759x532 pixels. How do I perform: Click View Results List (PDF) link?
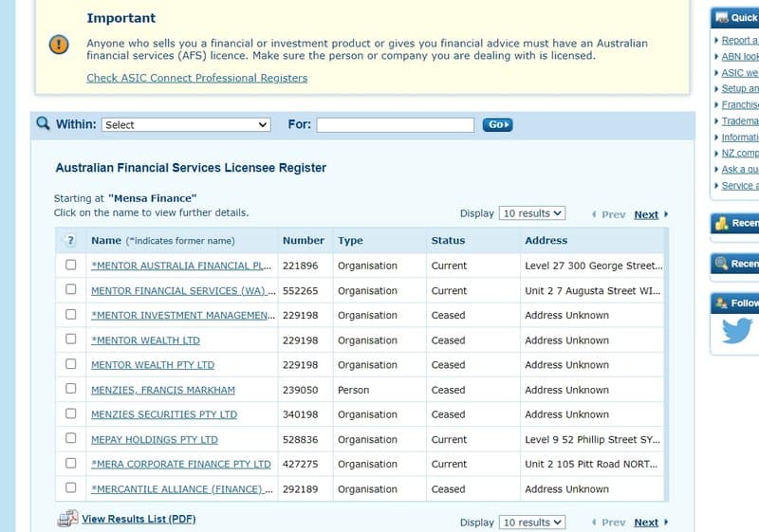[139, 519]
